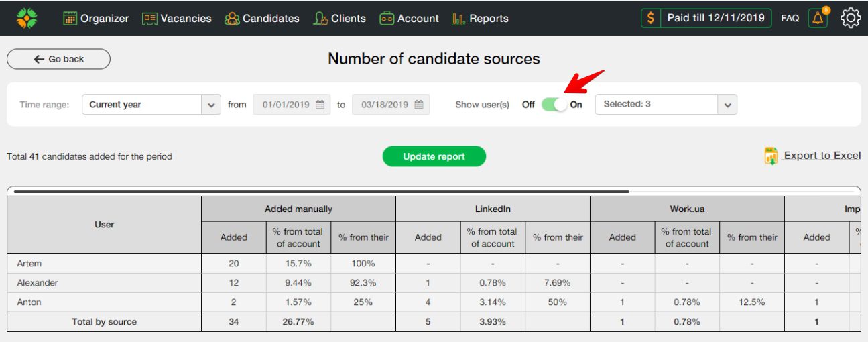The height and width of the screenshot is (342, 868).
Task: Click the green clover app logo
Action: click(x=27, y=18)
